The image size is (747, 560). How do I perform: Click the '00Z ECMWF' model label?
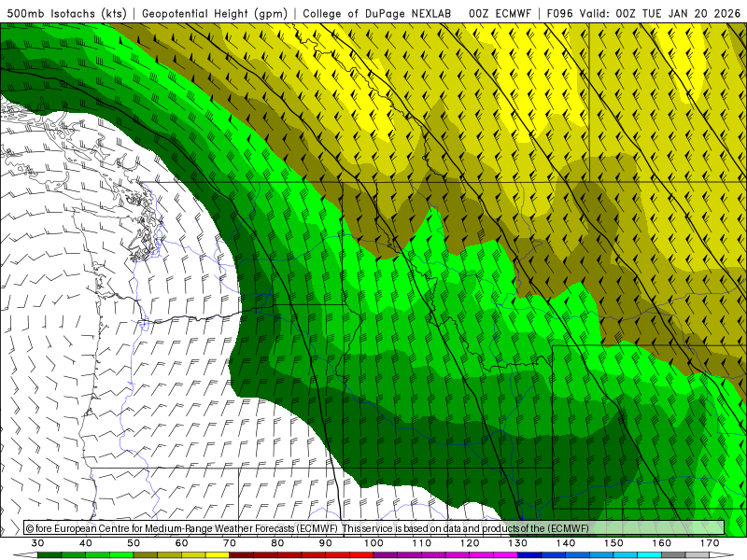(x=500, y=13)
